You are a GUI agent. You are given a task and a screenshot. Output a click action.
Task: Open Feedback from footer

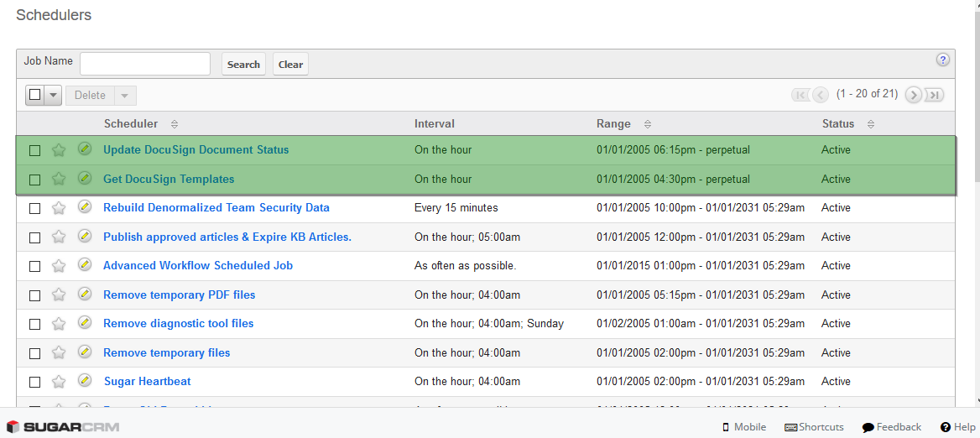click(x=892, y=427)
